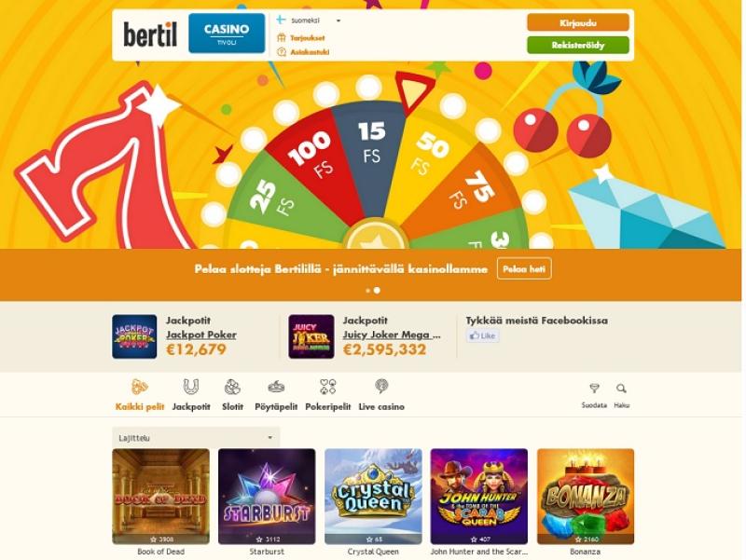Expand the suomeksi language dropdown
Viewport: 746px width, 560px height.
pos(309,20)
